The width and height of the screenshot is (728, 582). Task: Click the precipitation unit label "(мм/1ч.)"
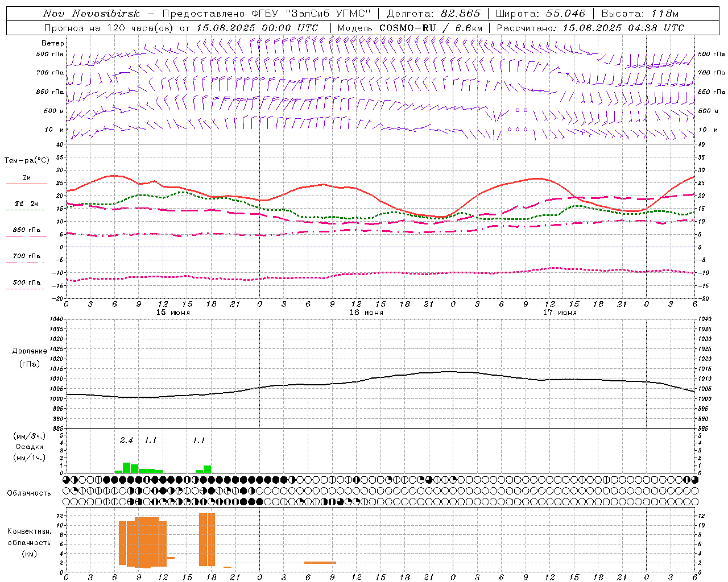coord(29,458)
